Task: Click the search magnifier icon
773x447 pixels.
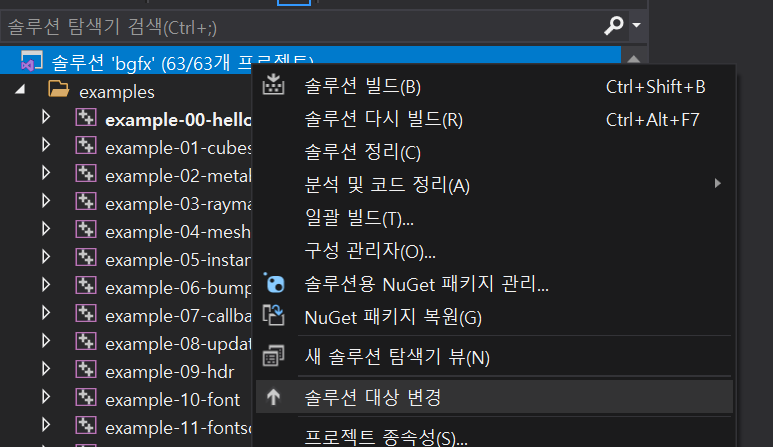Action: point(614,25)
